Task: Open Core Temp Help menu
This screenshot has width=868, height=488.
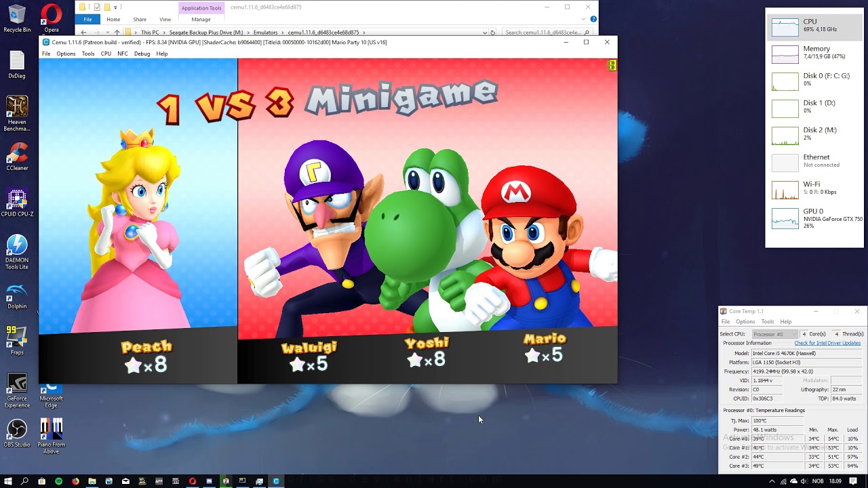Action: tap(786, 321)
